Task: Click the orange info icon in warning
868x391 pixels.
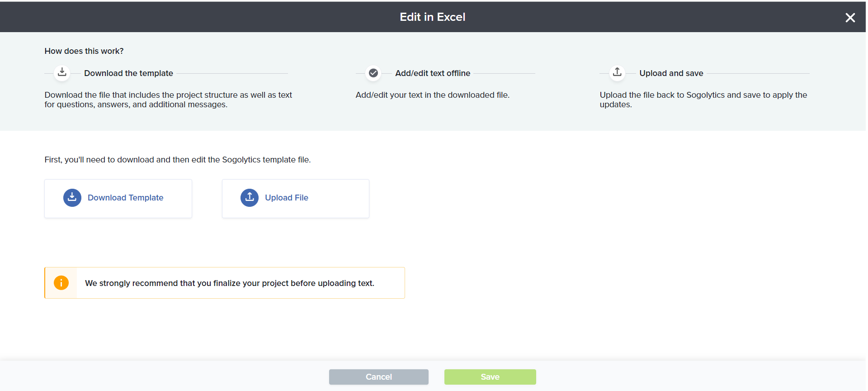Action: point(61,283)
